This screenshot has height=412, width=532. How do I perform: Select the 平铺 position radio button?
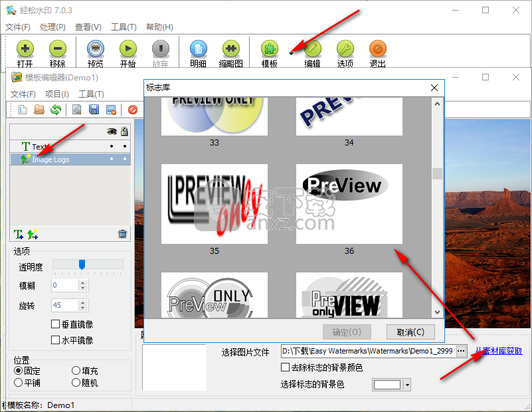[x=19, y=383]
